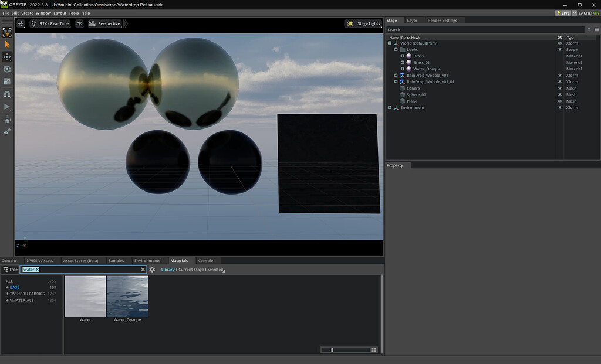Choose the Rotate tool in left toolbar
This screenshot has width=601, height=364.
pos(7,69)
